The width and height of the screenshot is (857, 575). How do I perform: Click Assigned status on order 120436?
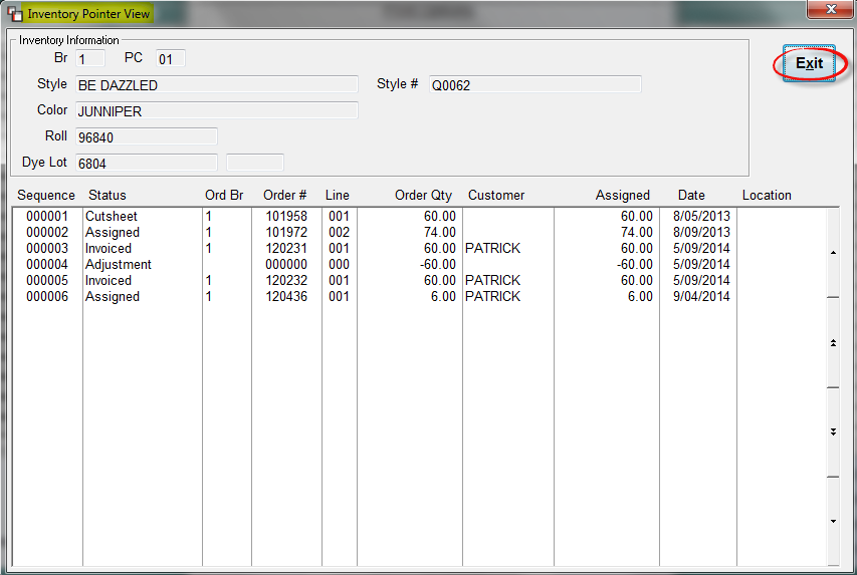coord(113,297)
